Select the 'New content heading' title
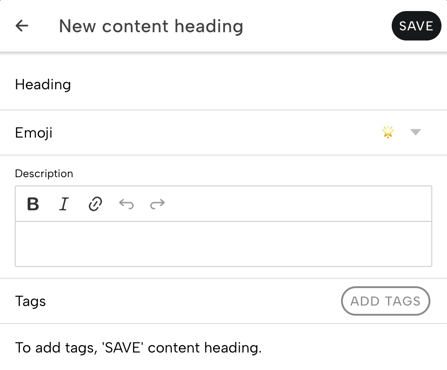Screen dimensions: 447x370 (x=151, y=26)
